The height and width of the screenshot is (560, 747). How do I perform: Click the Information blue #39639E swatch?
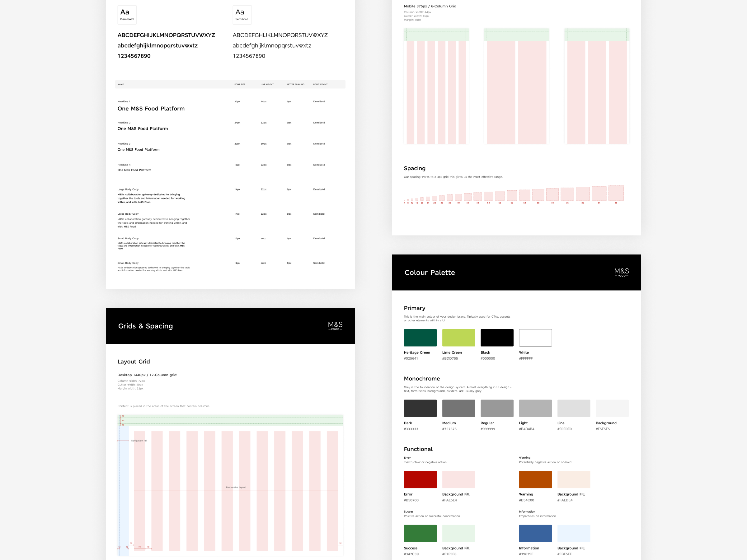(535, 533)
